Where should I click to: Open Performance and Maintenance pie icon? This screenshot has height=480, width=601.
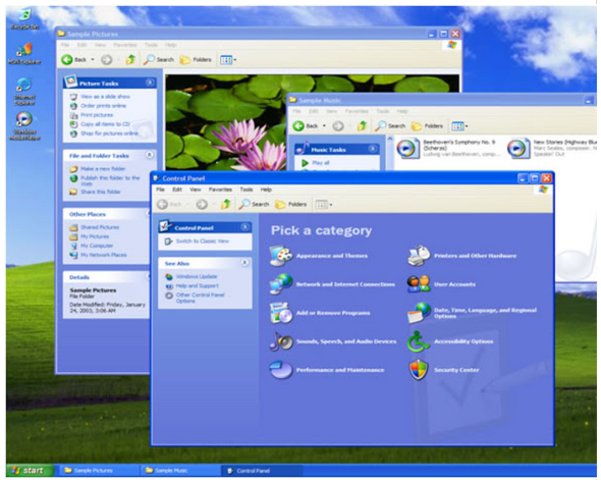click(281, 370)
